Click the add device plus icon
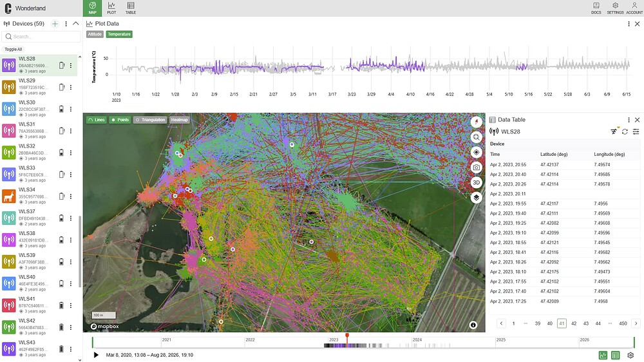Screen dimensions: 644x362 55,24
